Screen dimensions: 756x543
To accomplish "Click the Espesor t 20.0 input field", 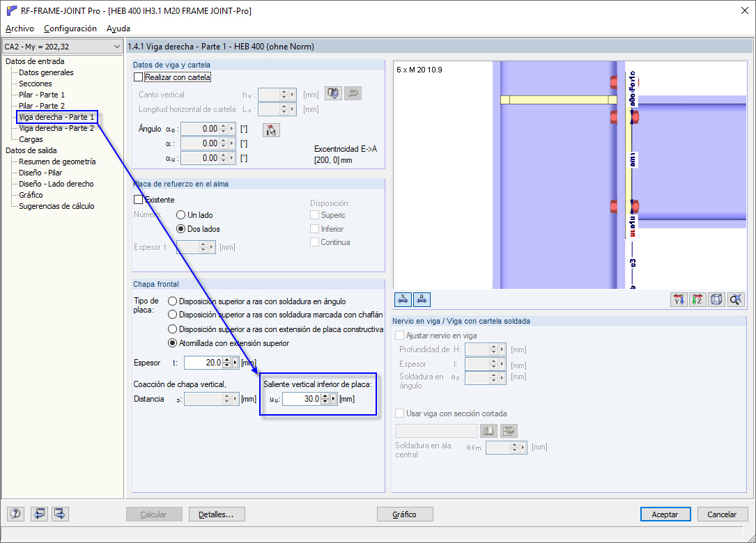I will tap(203, 362).
